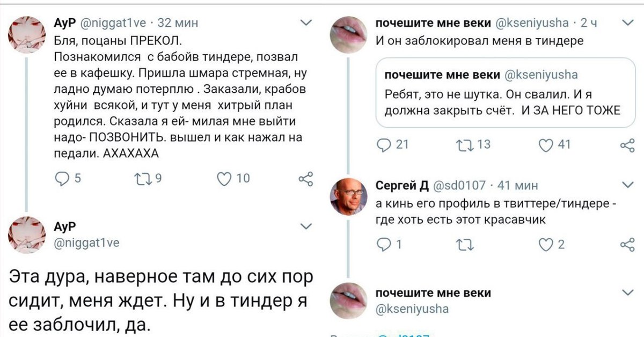Open Сергей Д's profile photo
This screenshot has height=337, width=644.
tap(348, 196)
